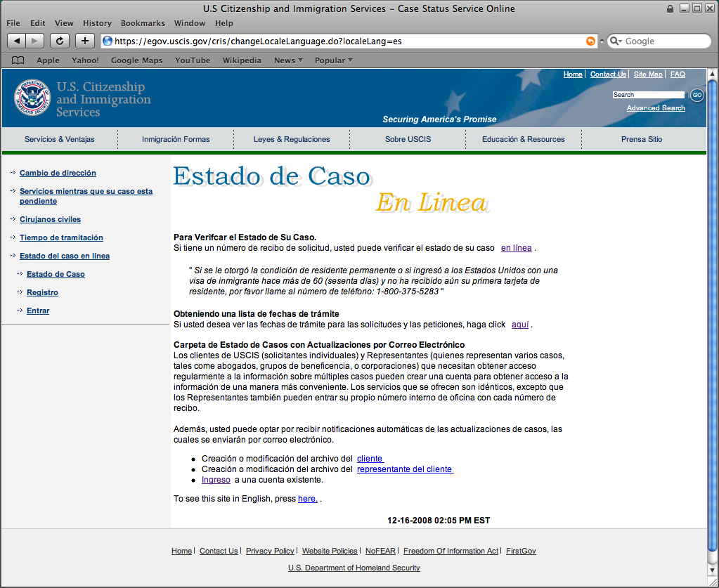This screenshot has height=588, width=719.
Task: Reload the page with the refresh icon
Action: click(60, 41)
